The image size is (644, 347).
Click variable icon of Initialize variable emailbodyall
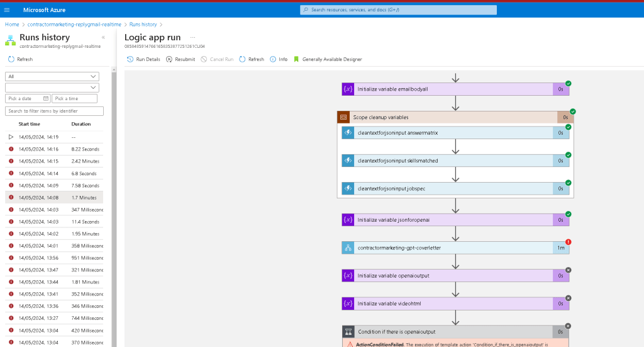point(348,89)
